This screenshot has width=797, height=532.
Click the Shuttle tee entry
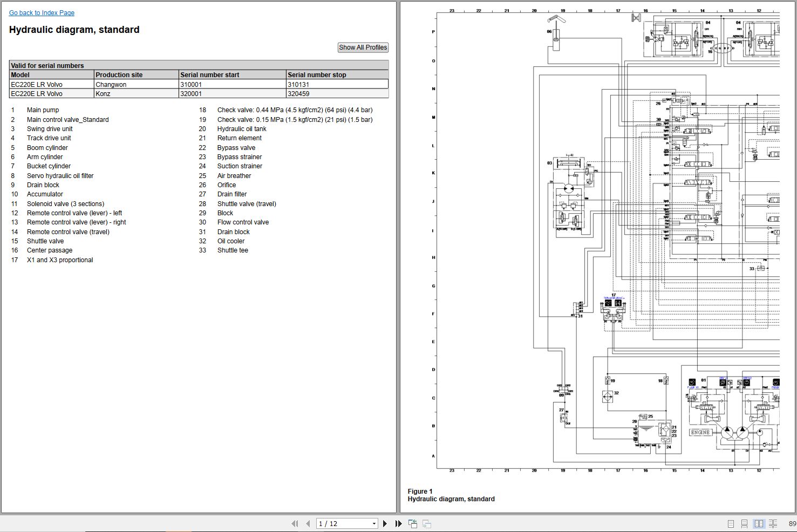click(233, 250)
